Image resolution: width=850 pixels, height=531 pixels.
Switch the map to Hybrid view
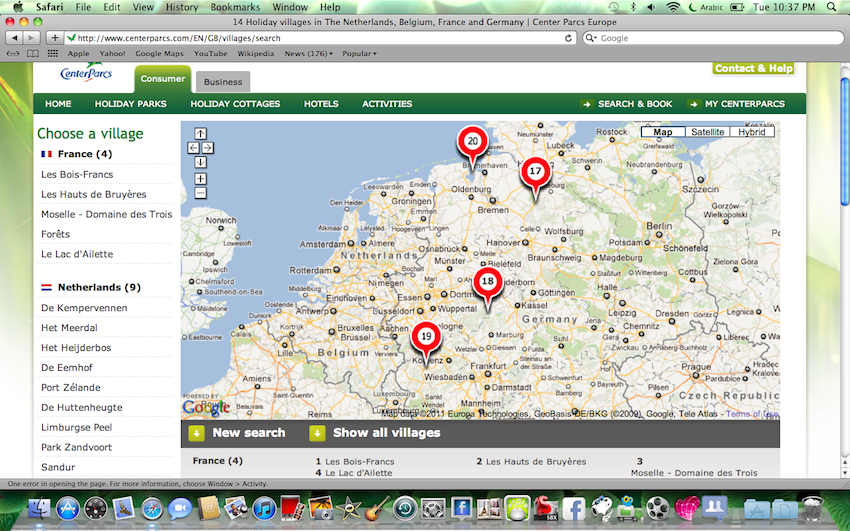(752, 132)
